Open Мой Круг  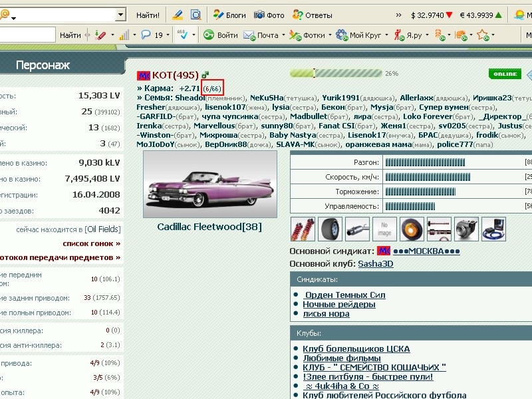click(x=358, y=35)
